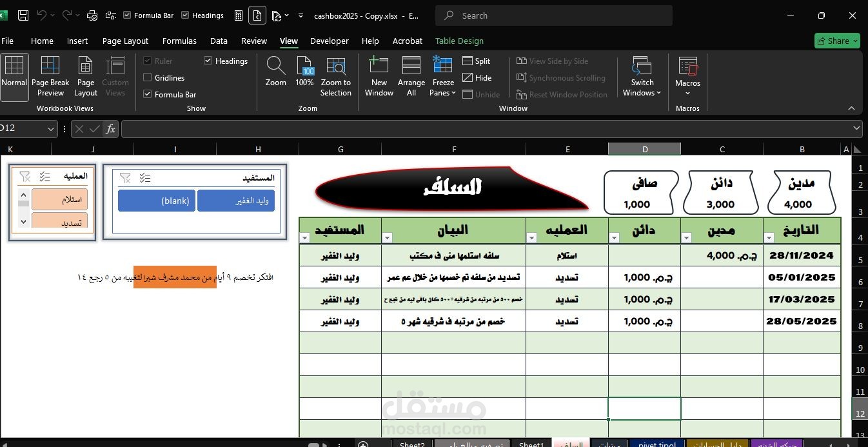
Task: Open the calculator icon in quick access toolbar
Action: (x=239, y=15)
